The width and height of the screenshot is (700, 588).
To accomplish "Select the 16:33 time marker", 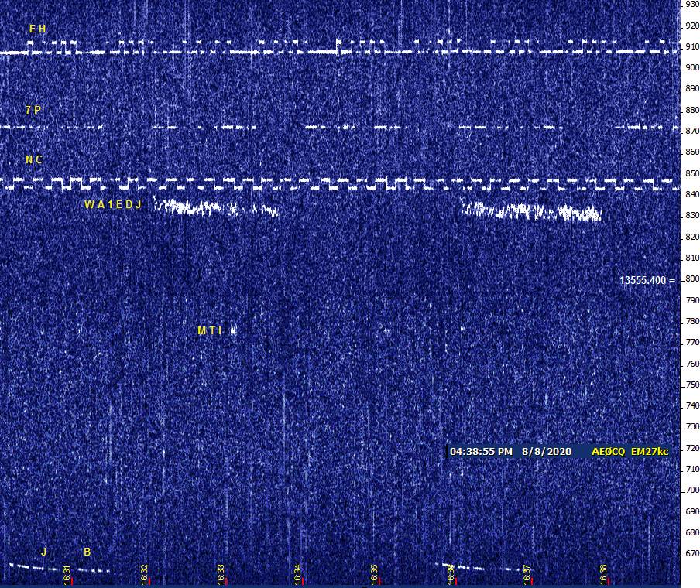I will click(221, 574).
